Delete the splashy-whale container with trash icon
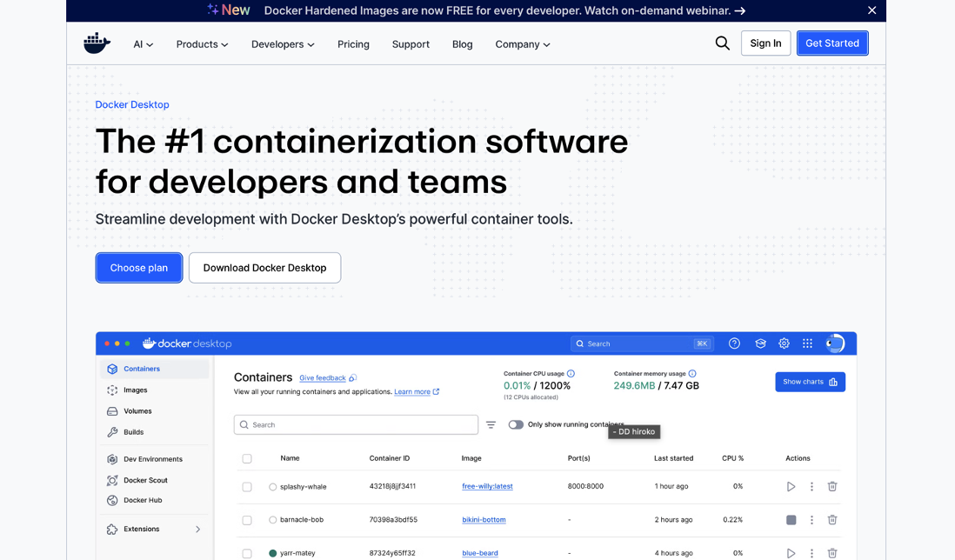 (x=831, y=487)
